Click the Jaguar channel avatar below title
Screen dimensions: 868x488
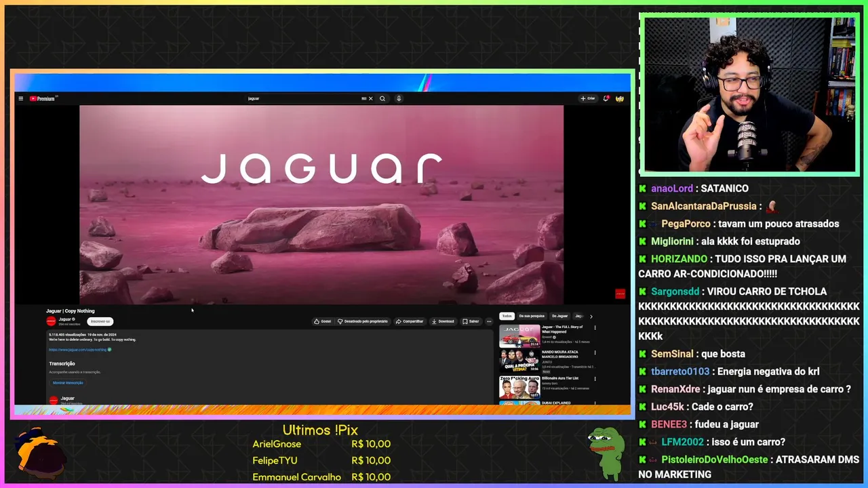coord(51,321)
